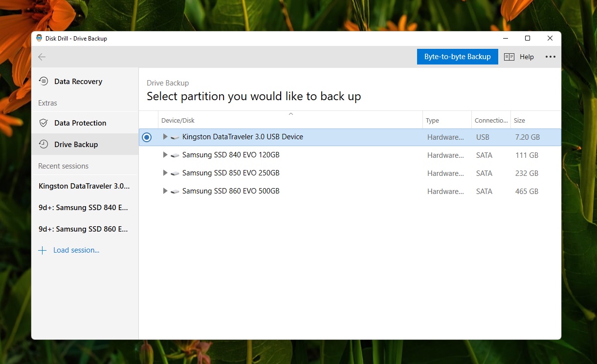Open recent session 9d+: Samsung SSD 840
Screen dimensions: 597x364
coord(85,208)
